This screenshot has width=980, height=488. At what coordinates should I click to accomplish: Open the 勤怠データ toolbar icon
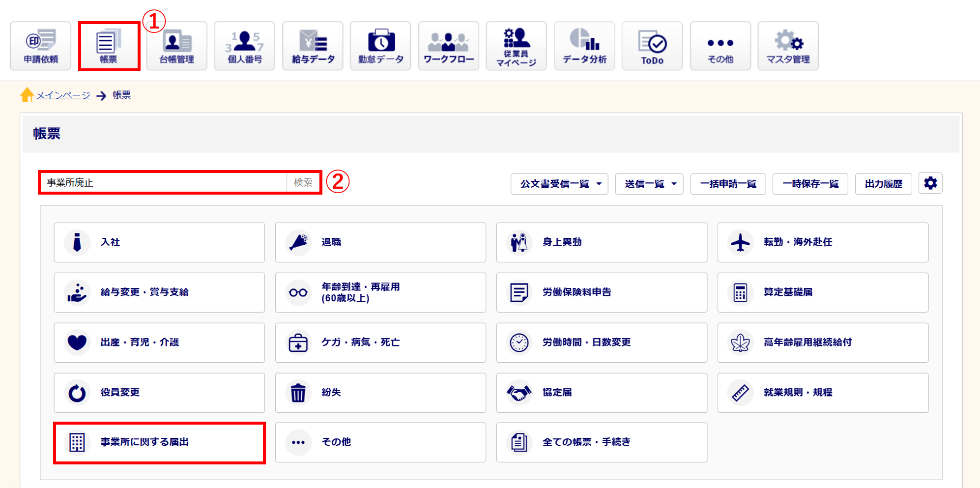381,46
